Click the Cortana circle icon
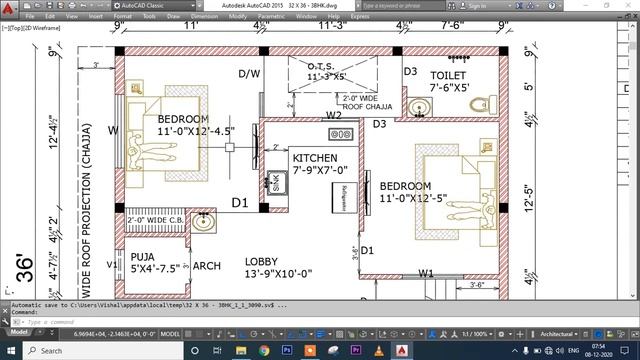640x360 pixels. pos(195,351)
